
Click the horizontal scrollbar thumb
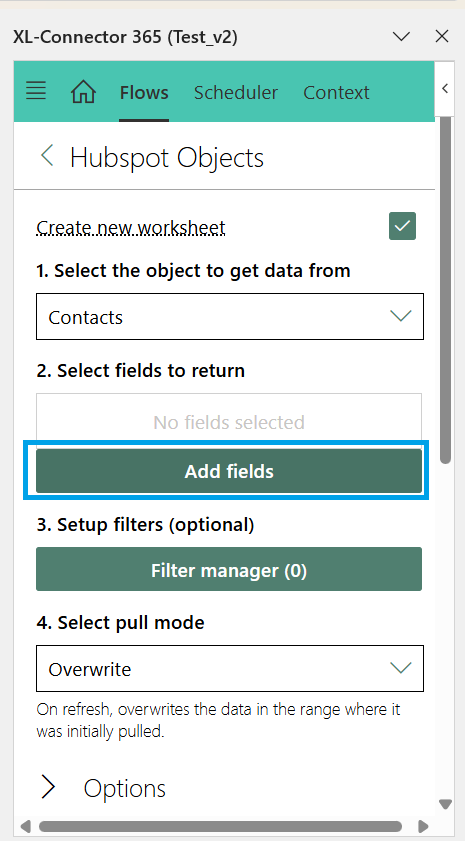(x=220, y=826)
